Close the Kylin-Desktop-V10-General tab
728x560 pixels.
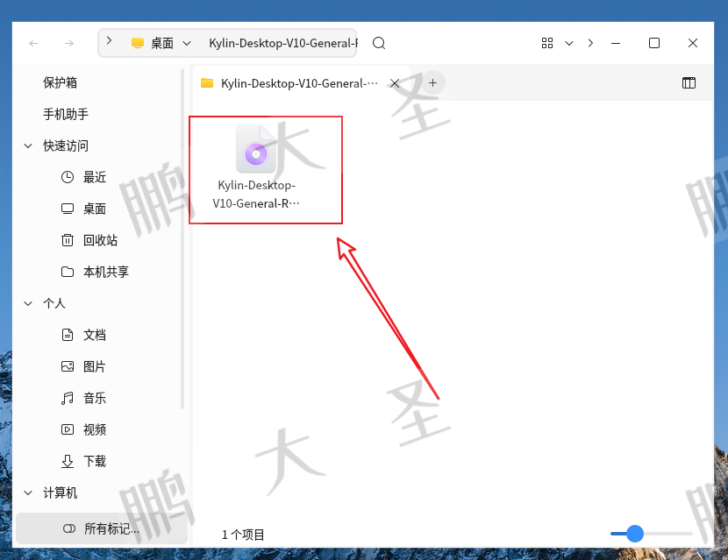395,83
